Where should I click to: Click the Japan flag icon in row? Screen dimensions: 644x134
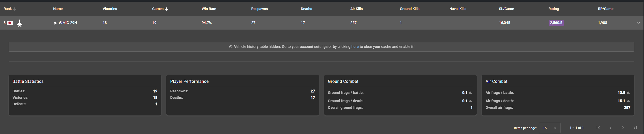10,23
